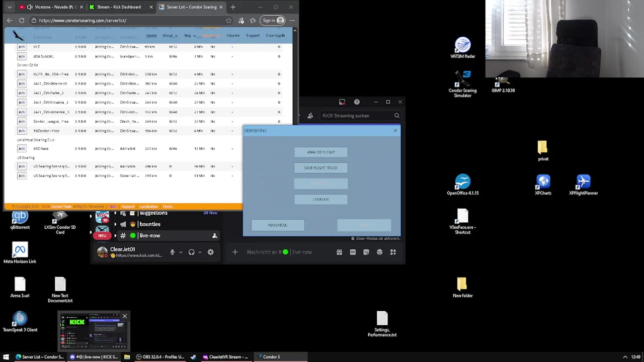
Task: Join the VSC Race server
Action: [21, 149]
